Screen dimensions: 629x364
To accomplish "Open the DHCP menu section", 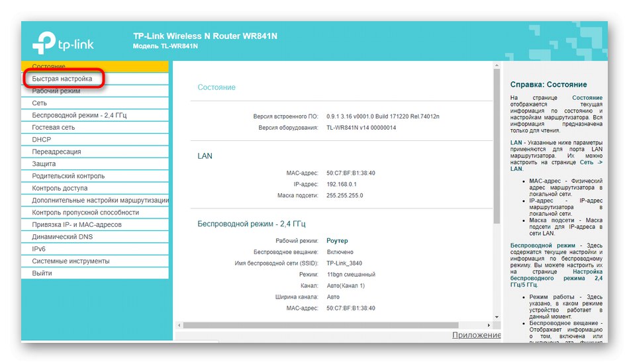I will (95, 140).
